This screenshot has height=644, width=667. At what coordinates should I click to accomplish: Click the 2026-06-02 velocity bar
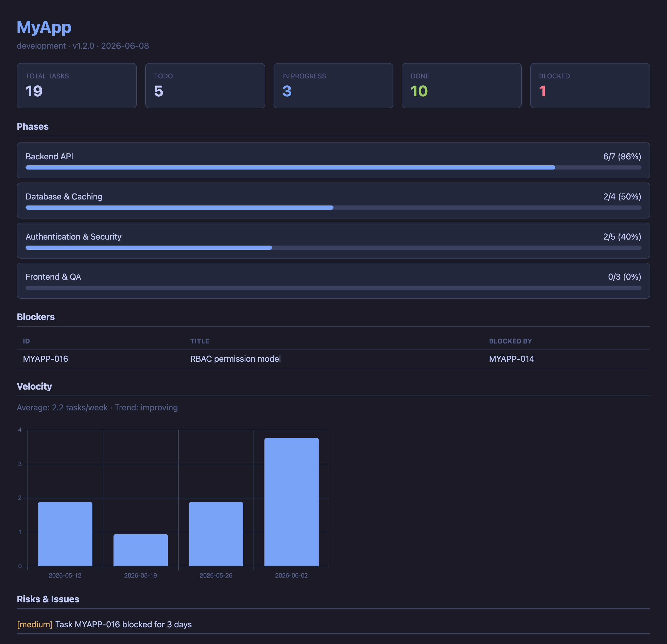292,502
